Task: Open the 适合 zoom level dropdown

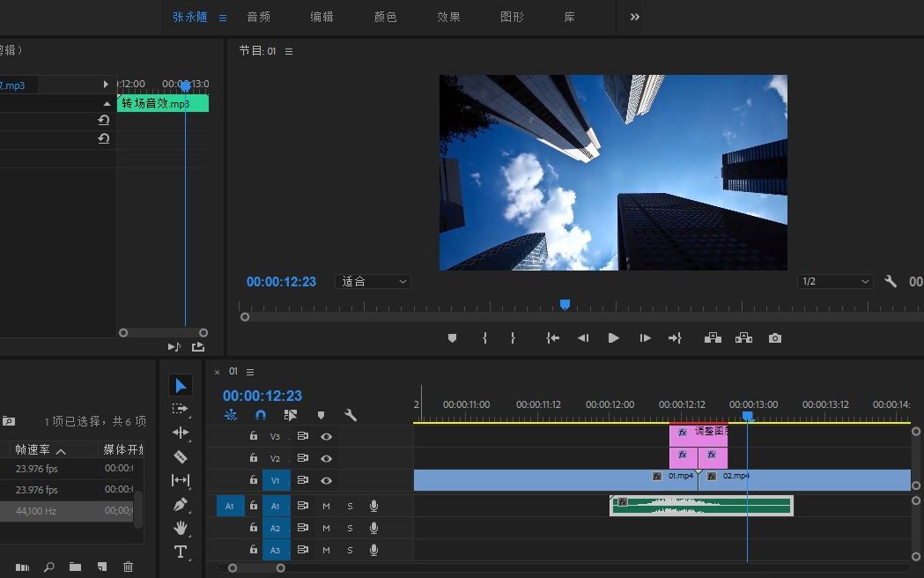Action: pyautogui.click(x=373, y=282)
